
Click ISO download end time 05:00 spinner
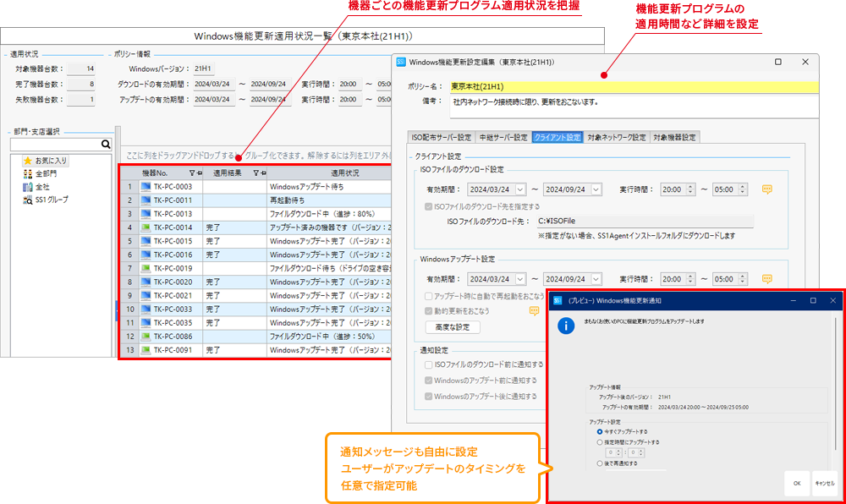click(x=743, y=189)
